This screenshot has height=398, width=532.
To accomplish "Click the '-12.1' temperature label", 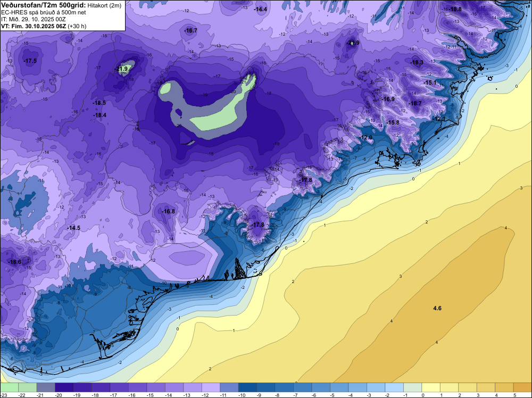I will [x=439, y=119].
